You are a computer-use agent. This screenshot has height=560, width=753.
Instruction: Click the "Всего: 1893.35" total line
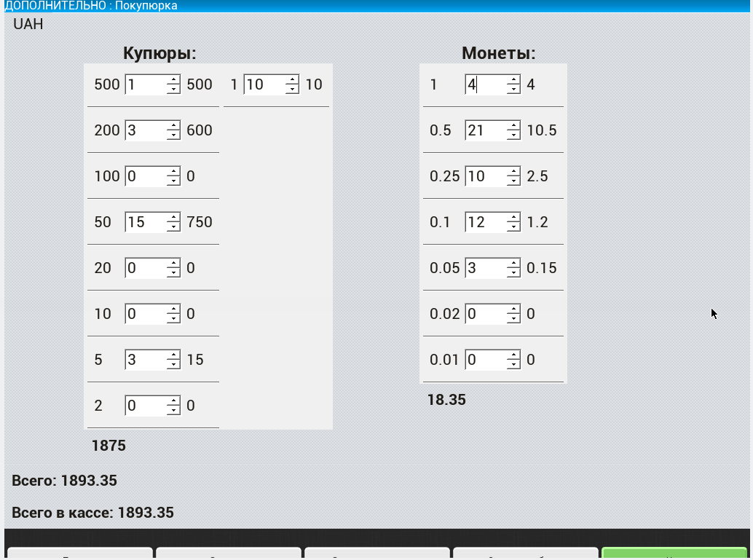click(x=64, y=481)
